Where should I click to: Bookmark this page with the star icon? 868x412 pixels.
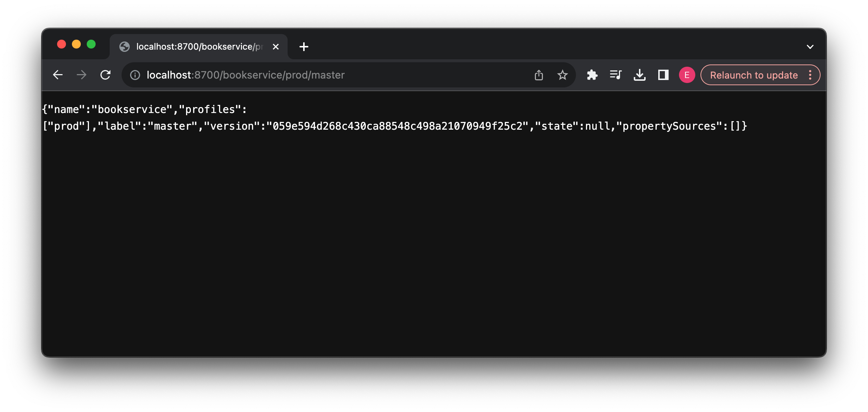(x=562, y=74)
